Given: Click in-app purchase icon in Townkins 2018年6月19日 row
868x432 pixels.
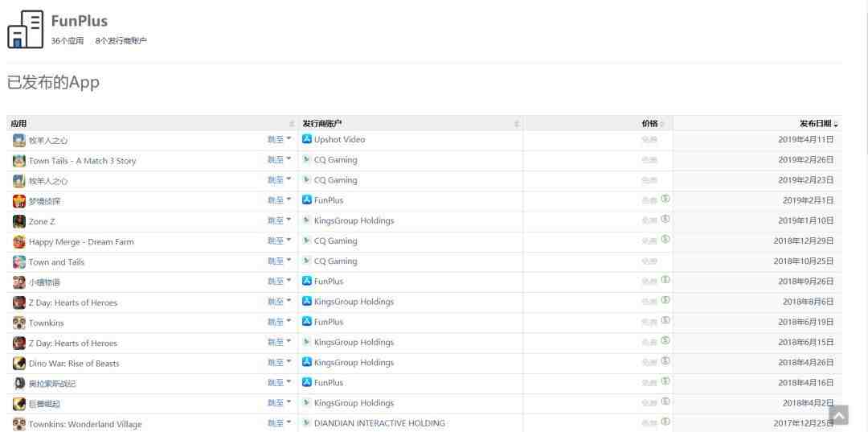Looking at the screenshot, I should pos(665,321).
